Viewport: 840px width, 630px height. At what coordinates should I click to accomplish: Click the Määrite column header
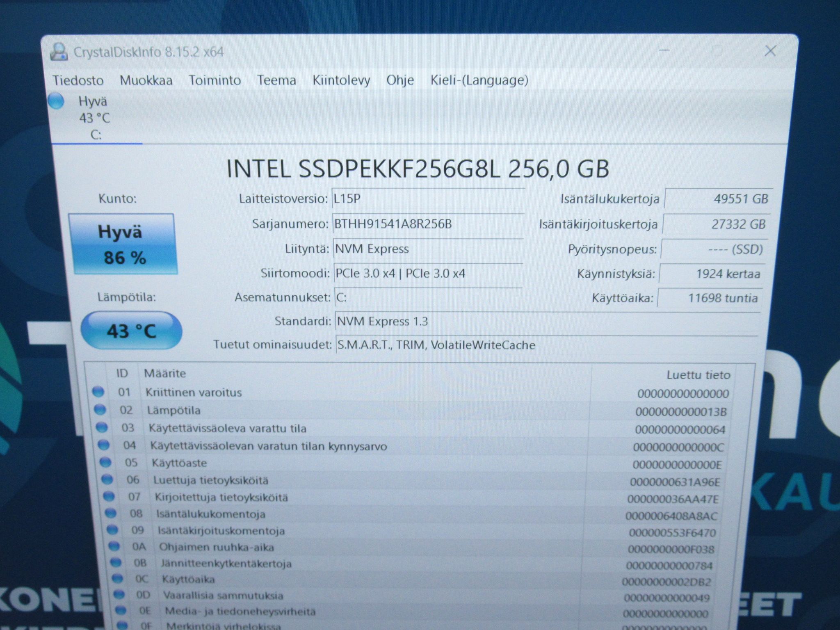click(x=165, y=373)
